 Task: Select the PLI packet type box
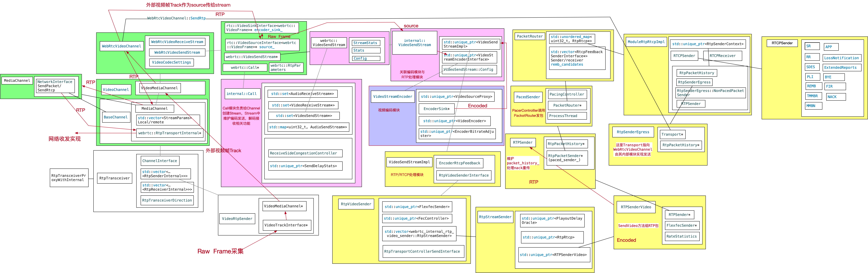click(x=813, y=77)
